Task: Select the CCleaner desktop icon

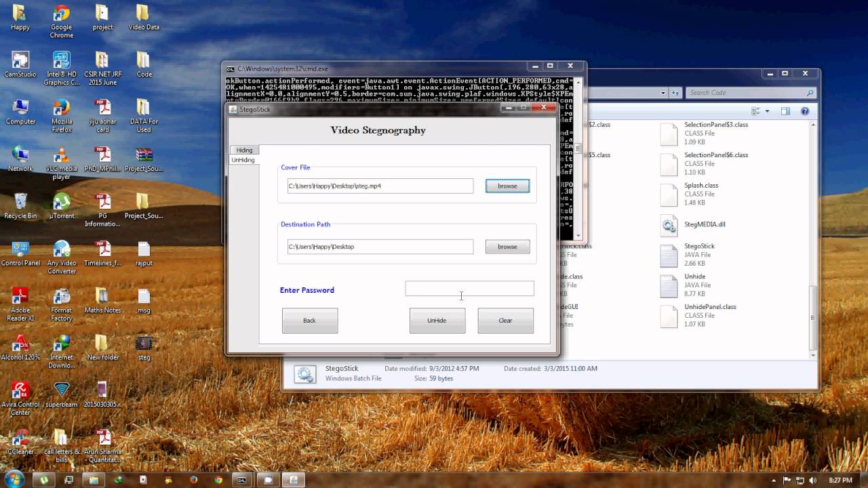Action: pyautogui.click(x=20, y=441)
